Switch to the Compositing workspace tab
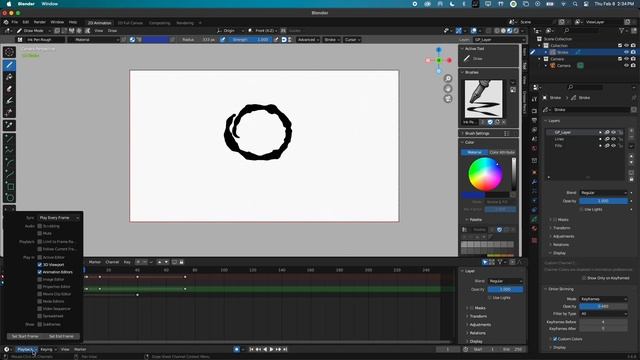Screen dimensions: 640x360 (x=160, y=23)
